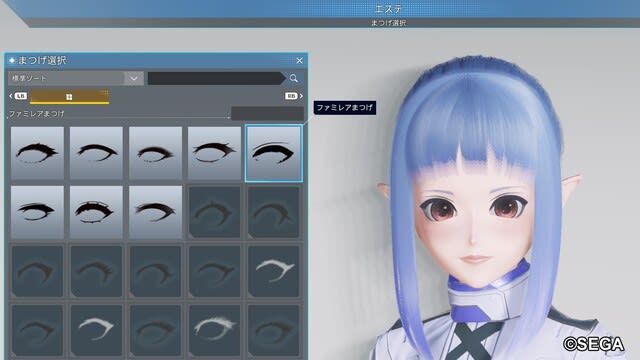The width and height of the screenshot is (640, 360).
Task: Click the エステ header title
Action: coord(388,8)
